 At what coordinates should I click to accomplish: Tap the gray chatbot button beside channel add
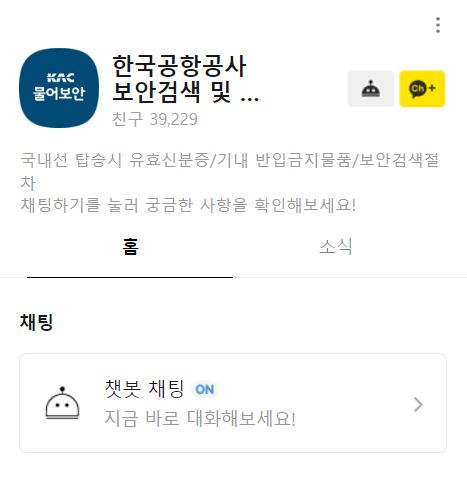point(371,89)
